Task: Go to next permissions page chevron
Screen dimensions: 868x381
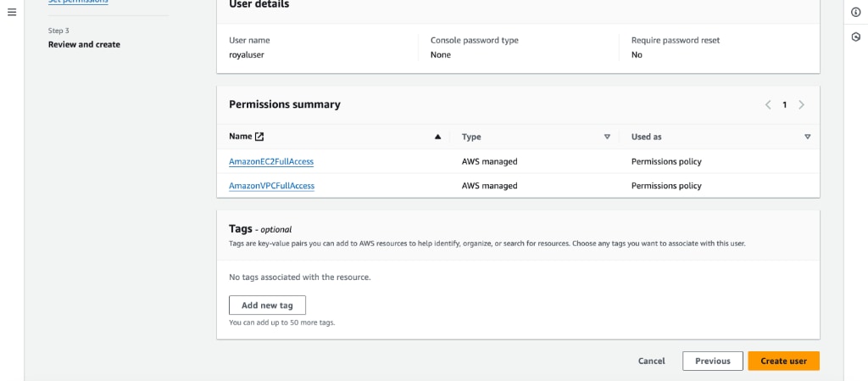Action: pos(801,104)
